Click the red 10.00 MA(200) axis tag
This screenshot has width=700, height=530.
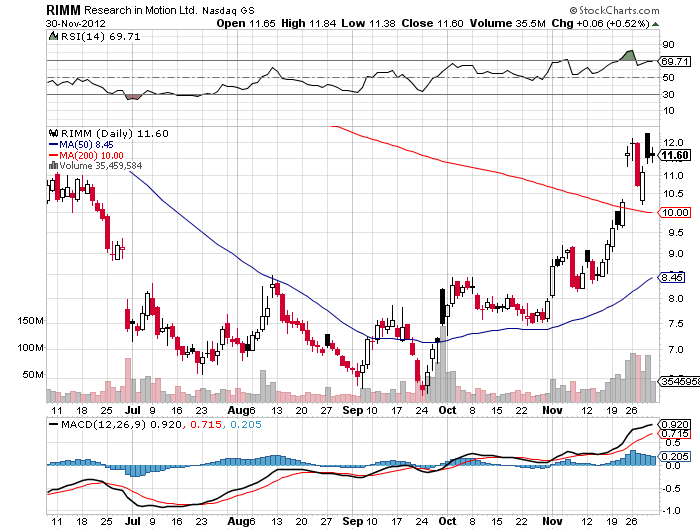[674, 213]
